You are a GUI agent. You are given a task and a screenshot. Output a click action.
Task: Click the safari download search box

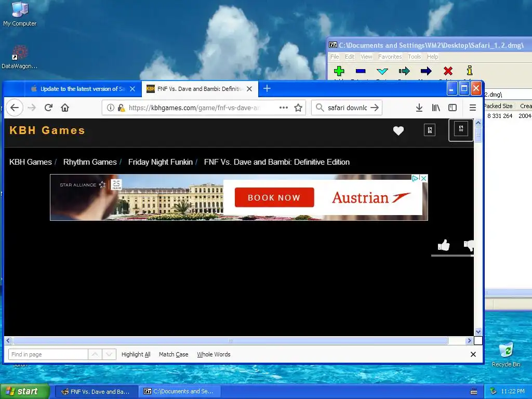tap(347, 108)
